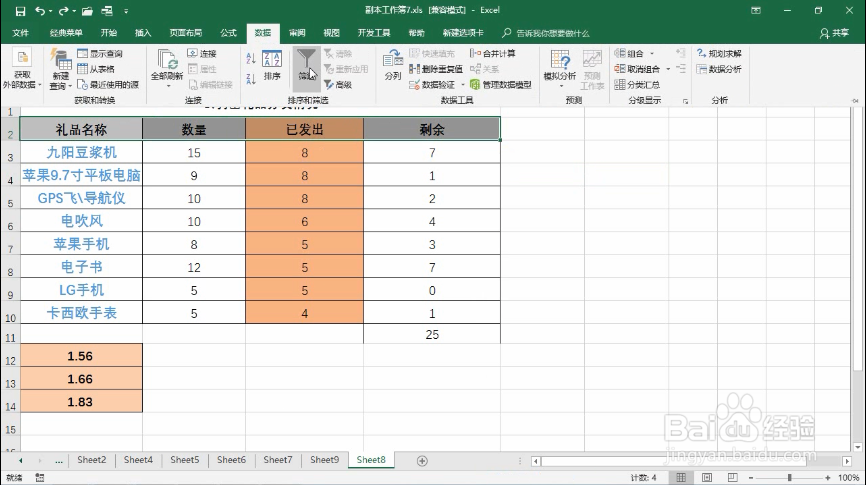866x485 pixels.
Task: Click 连接 (Connections) button
Action: pyautogui.click(x=202, y=54)
